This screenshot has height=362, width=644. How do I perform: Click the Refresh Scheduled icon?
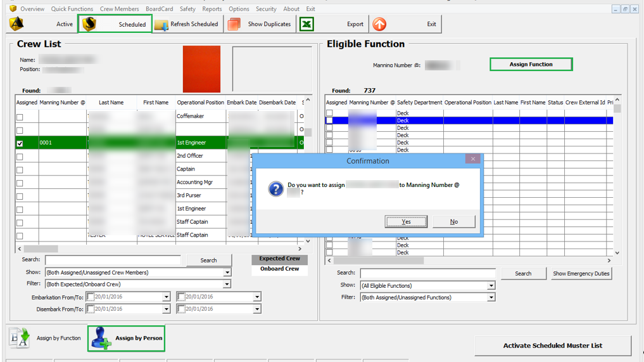161,25
